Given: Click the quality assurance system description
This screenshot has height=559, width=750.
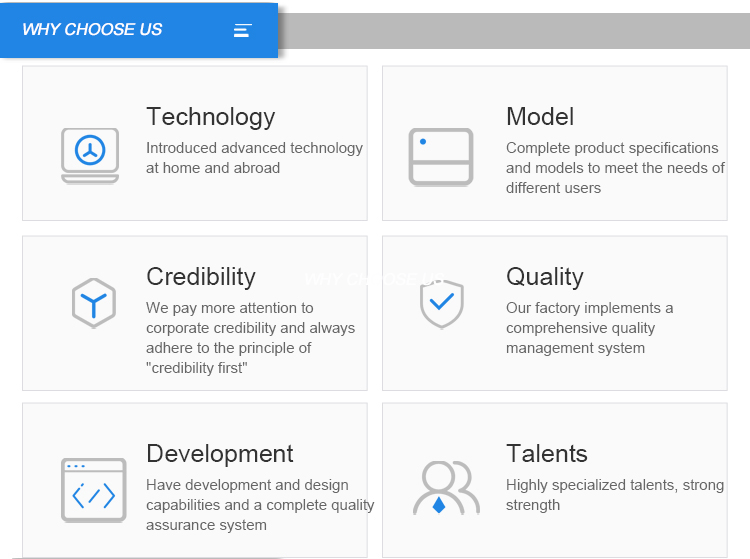Looking at the screenshot, I should tap(260, 505).
